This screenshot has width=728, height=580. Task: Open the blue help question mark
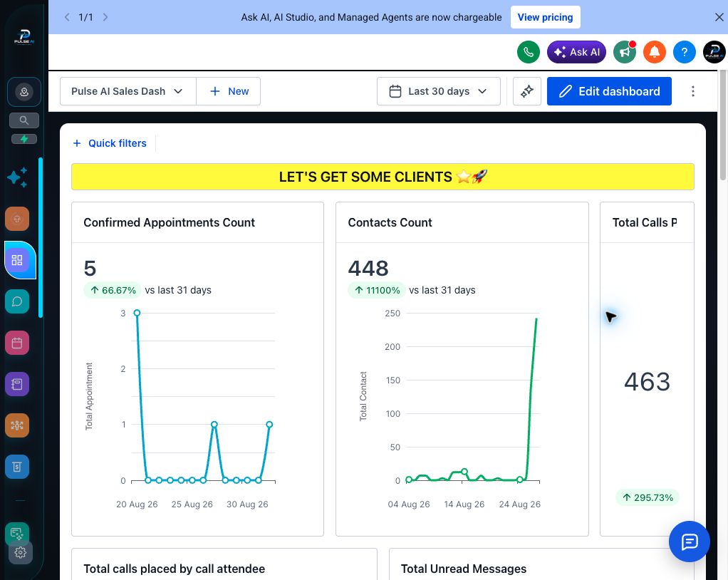coord(684,52)
